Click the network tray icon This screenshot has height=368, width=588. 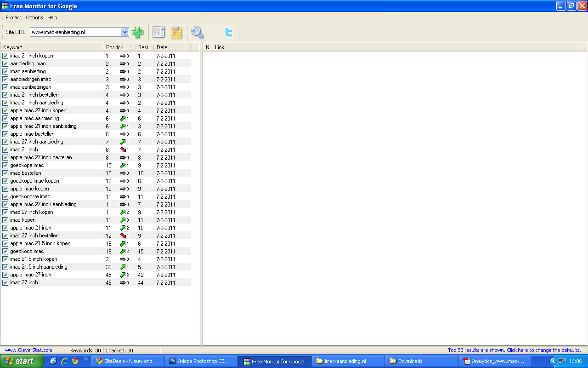[x=562, y=361]
